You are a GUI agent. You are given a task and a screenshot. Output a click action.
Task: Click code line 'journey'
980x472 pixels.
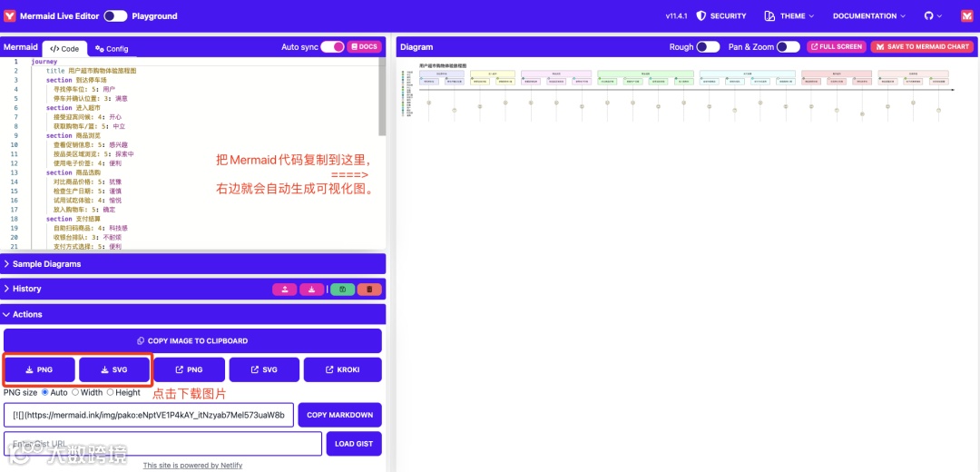[44, 62]
